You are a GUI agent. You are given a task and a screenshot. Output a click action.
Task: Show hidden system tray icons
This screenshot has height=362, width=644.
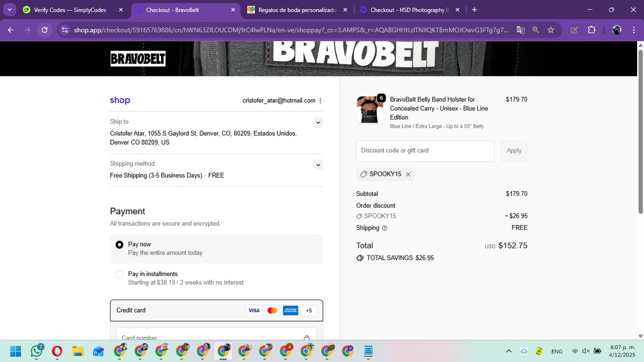pyautogui.click(x=509, y=351)
